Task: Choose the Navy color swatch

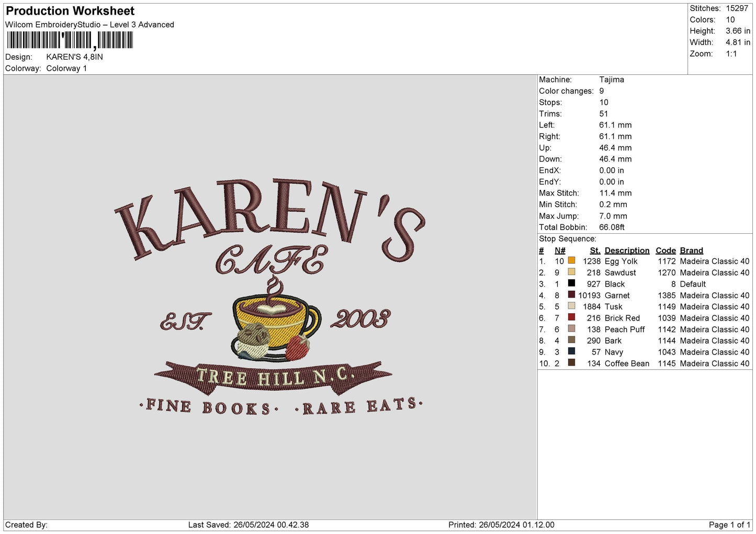Action: click(571, 351)
